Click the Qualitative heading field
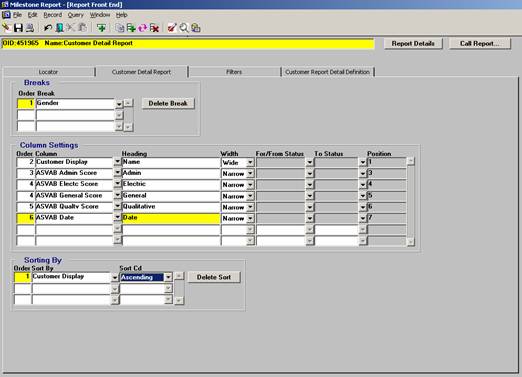 coord(171,206)
